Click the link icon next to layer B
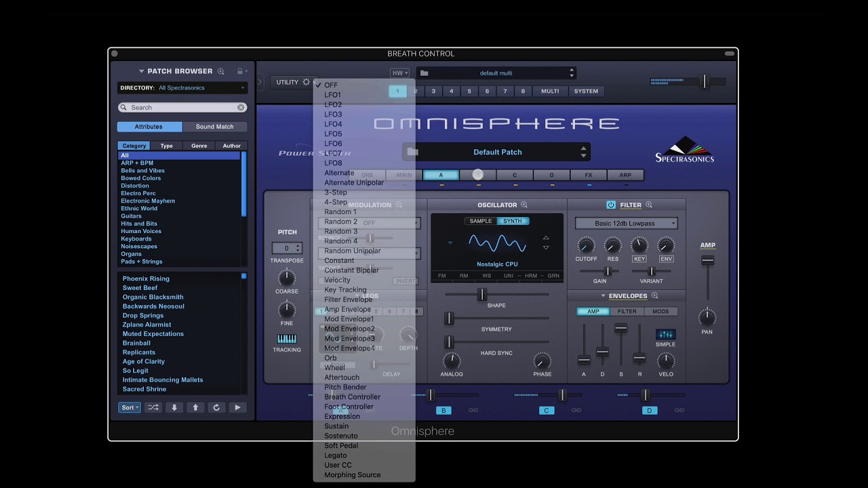Screen dimensions: 868x488 [473, 410]
